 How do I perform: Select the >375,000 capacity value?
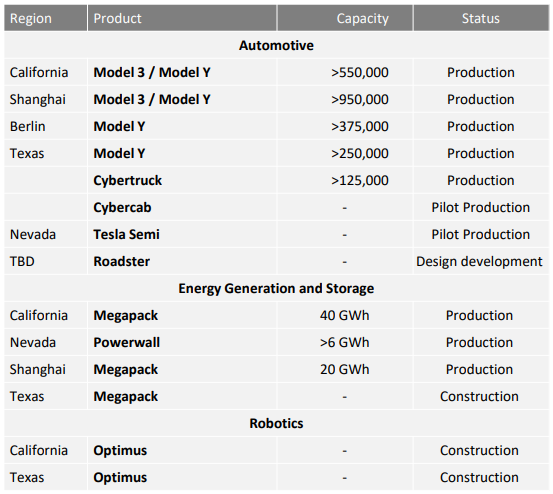360,127
